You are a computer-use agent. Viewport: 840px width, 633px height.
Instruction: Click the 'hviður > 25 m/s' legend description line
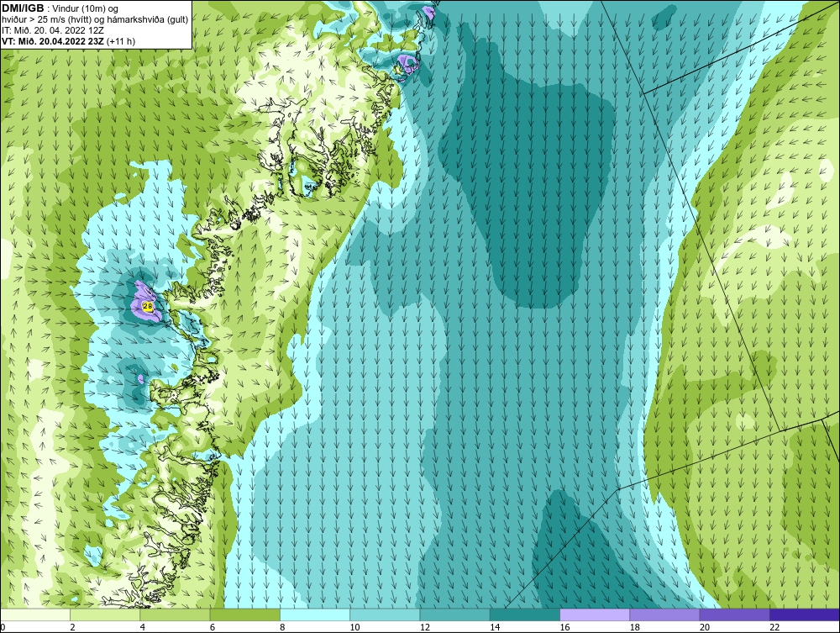(x=95, y=19)
